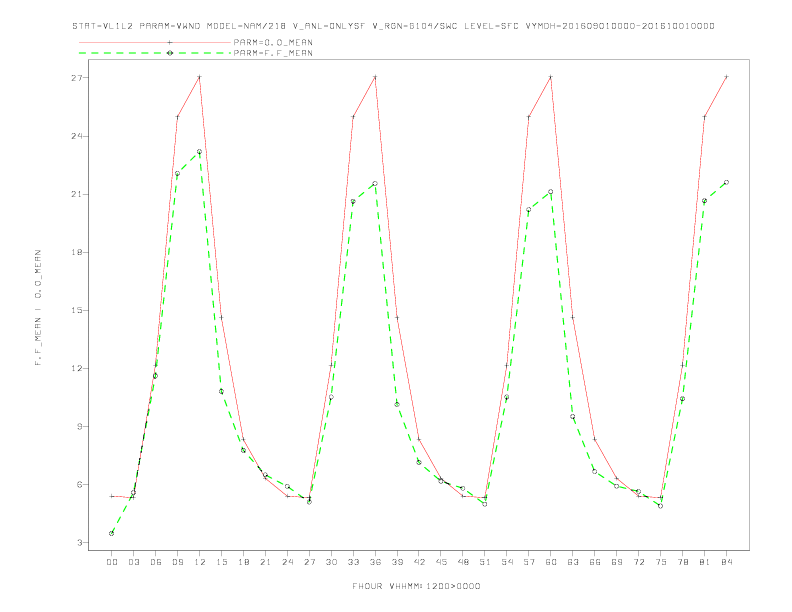Select the y-axis tick label 6

click(80, 485)
